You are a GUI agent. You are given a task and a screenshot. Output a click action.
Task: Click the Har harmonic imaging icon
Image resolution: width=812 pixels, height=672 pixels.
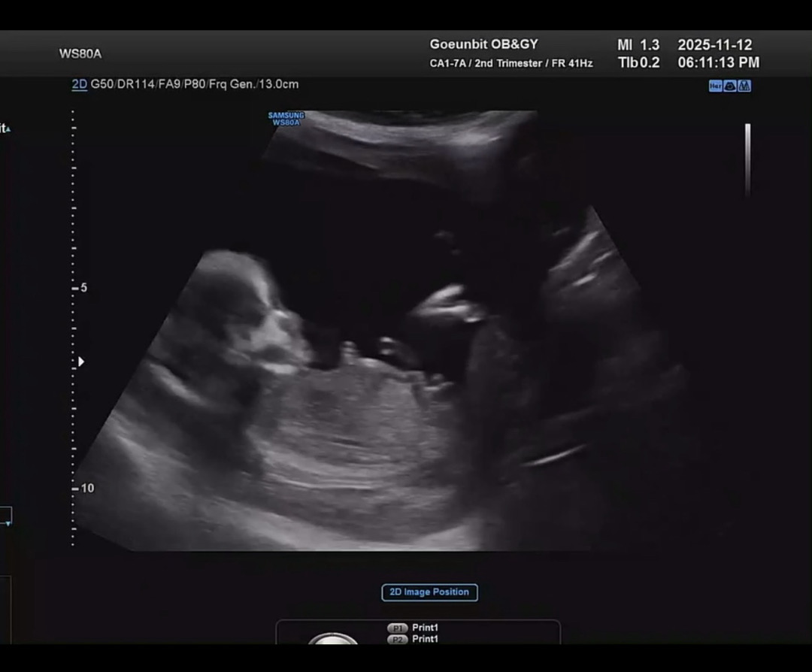tap(715, 86)
